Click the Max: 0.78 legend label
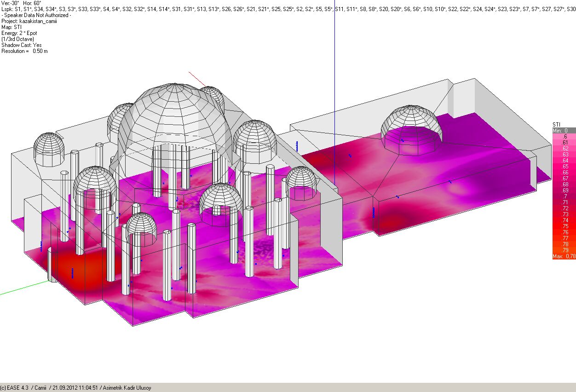This screenshot has height=392, width=576. (564, 256)
